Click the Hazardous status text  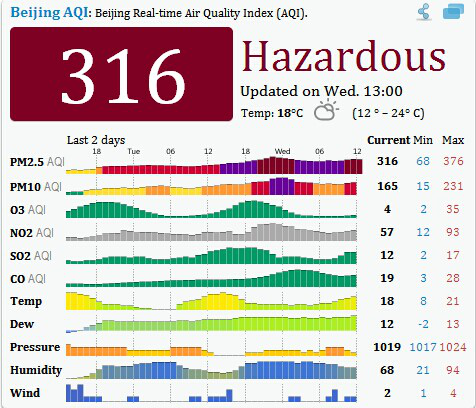coord(344,56)
